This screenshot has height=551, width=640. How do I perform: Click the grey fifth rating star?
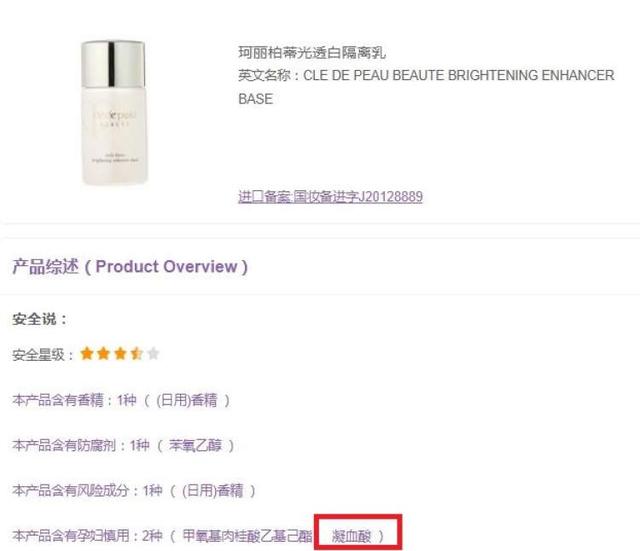[x=153, y=353]
